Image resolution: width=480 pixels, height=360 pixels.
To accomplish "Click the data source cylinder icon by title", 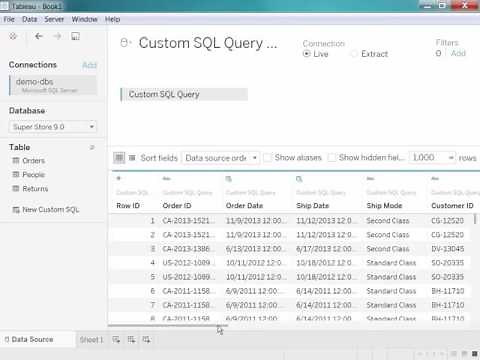I will point(125,43).
